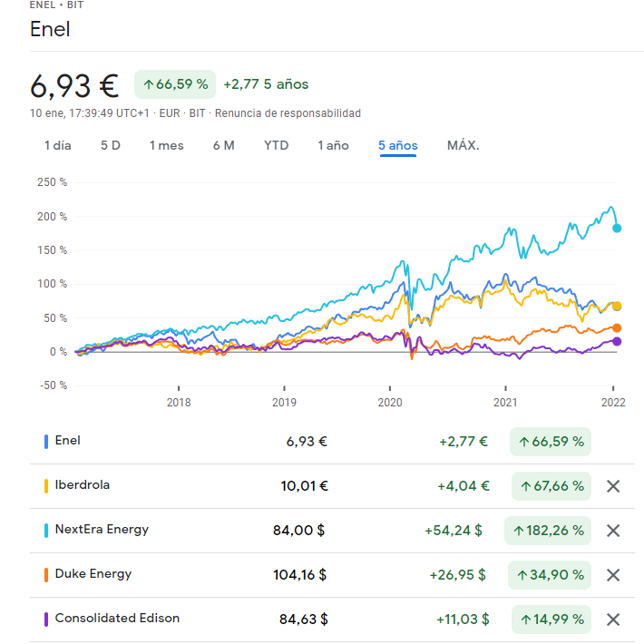Click the +2,77 5 años change text
The image size is (644, 644).
(266, 84)
